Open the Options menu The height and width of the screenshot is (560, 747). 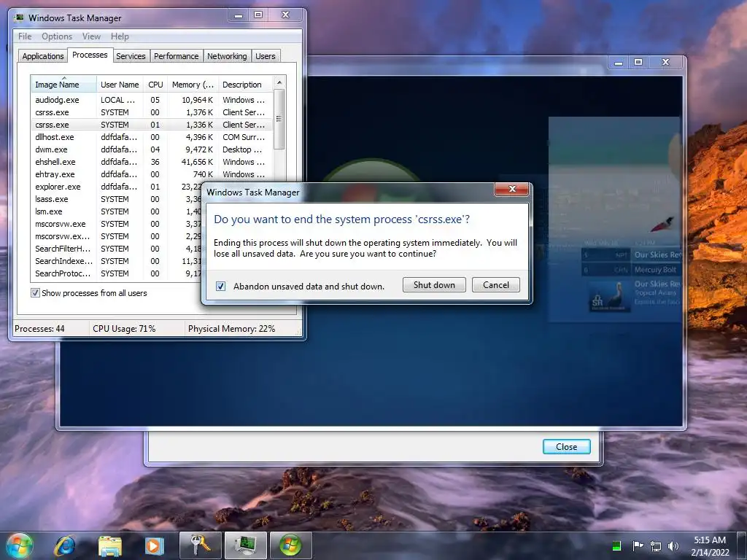click(57, 36)
